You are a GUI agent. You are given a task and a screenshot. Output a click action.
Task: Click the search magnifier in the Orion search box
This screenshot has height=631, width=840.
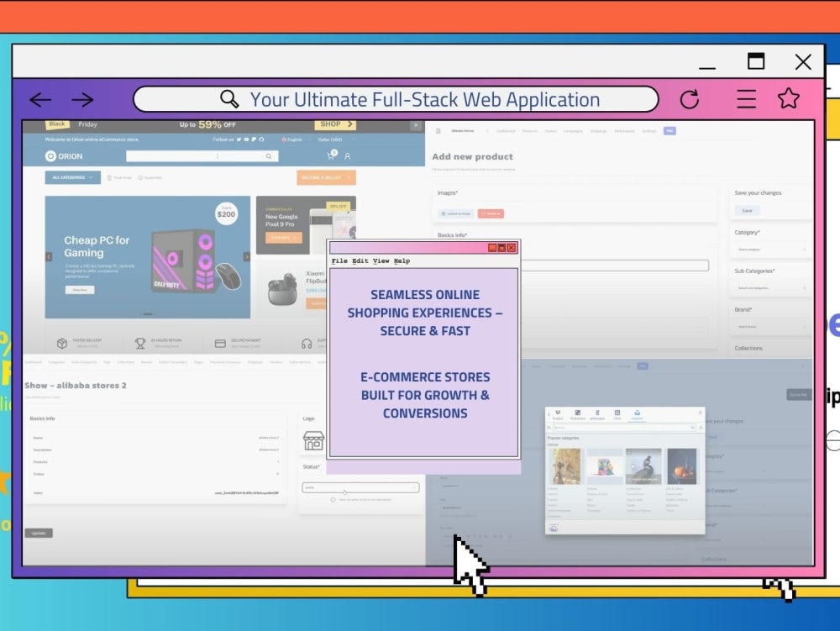tap(269, 156)
